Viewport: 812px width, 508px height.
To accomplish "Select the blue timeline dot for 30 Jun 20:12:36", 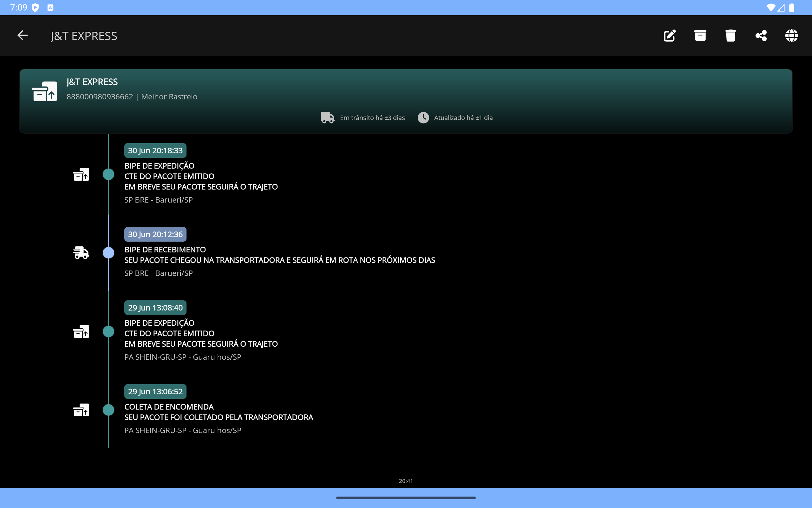I will [108, 253].
